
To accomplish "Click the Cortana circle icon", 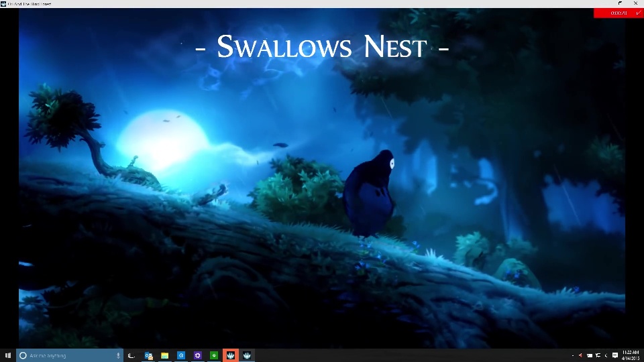I will pyautogui.click(x=23, y=355).
